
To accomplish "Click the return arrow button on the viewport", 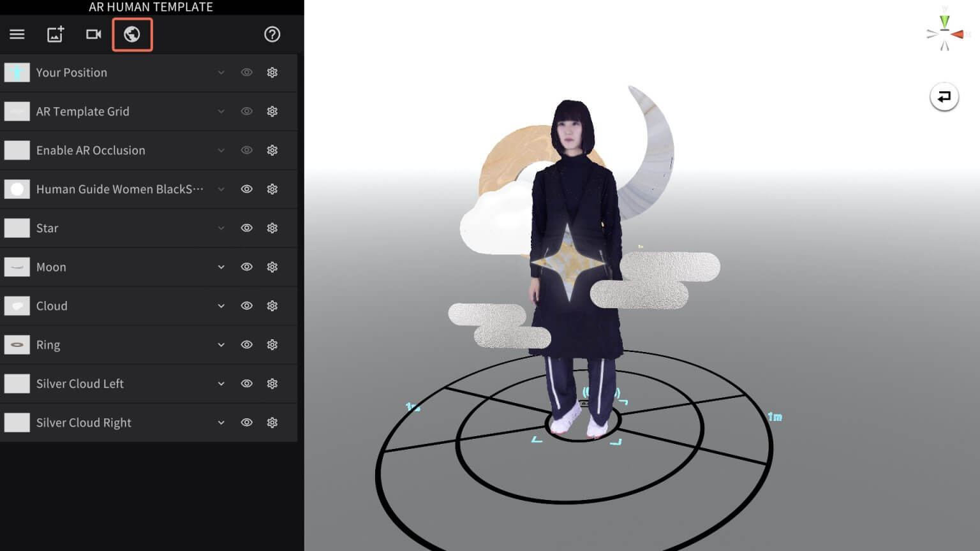I will 944,96.
